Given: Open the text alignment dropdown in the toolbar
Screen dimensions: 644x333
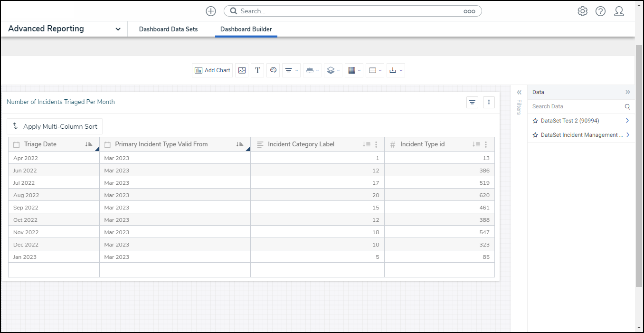Looking at the screenshot, I should point(291,70).
